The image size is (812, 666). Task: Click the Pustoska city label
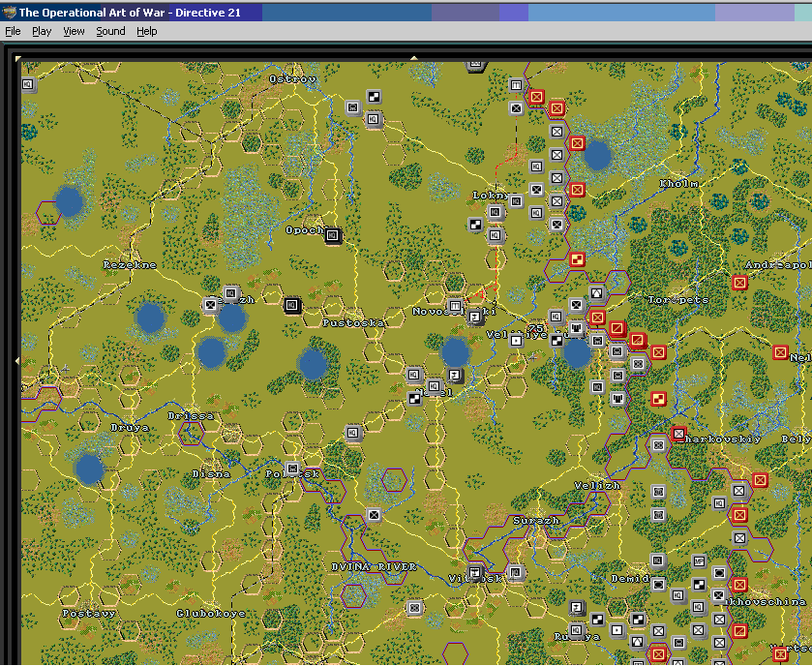pos(353,323)
